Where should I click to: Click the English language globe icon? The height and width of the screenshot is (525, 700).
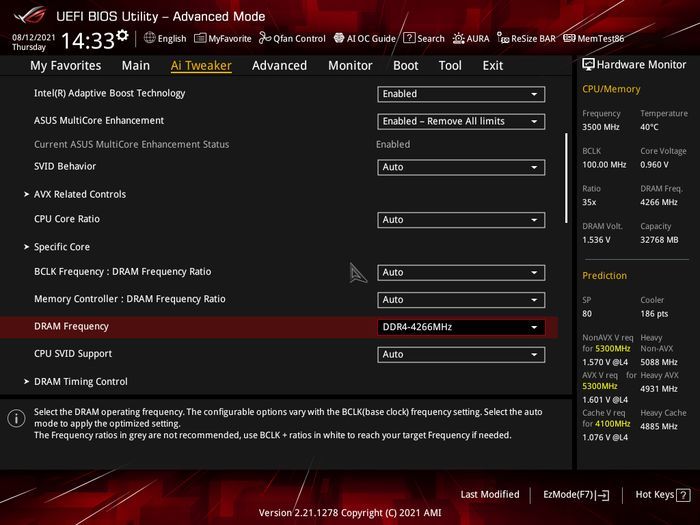[150, 38]
